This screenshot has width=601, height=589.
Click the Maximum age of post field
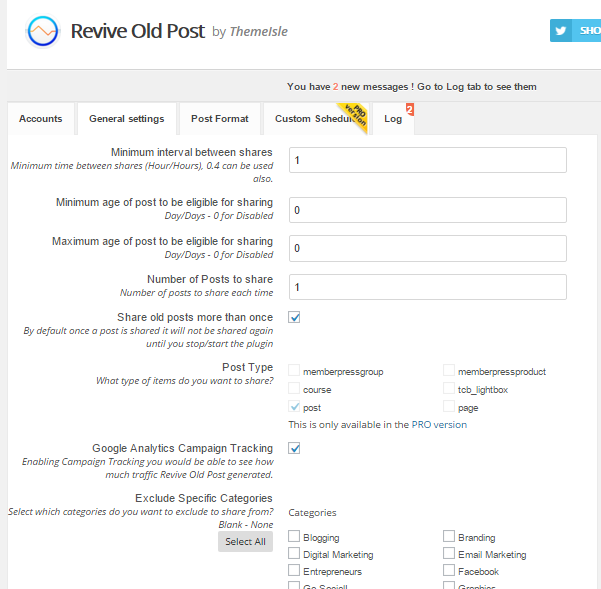tap(427, 248)
